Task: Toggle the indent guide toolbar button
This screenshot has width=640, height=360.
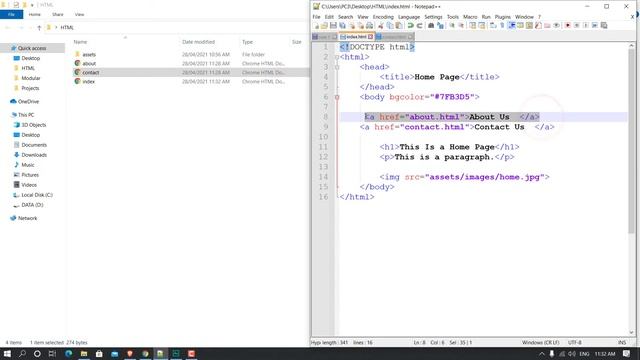Action: tap(511, 25)
